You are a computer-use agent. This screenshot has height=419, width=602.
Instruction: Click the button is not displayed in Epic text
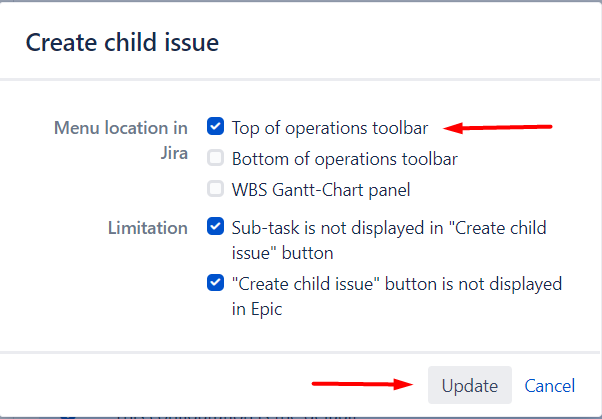(396, 296)
